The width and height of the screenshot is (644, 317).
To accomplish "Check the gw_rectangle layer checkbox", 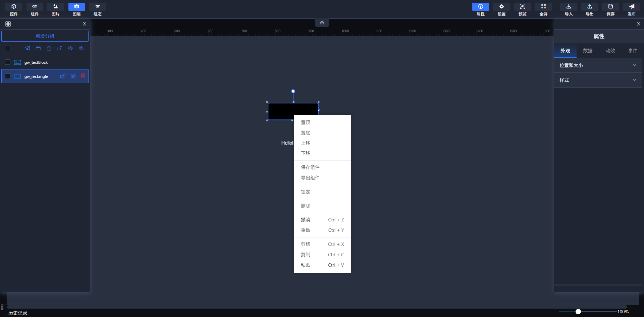I will click(x=8, y=76).
